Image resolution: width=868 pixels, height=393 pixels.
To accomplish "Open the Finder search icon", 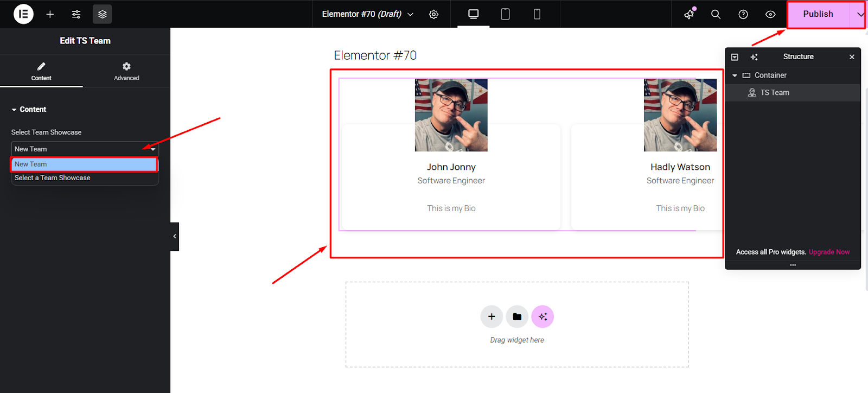I will [716, 14].
